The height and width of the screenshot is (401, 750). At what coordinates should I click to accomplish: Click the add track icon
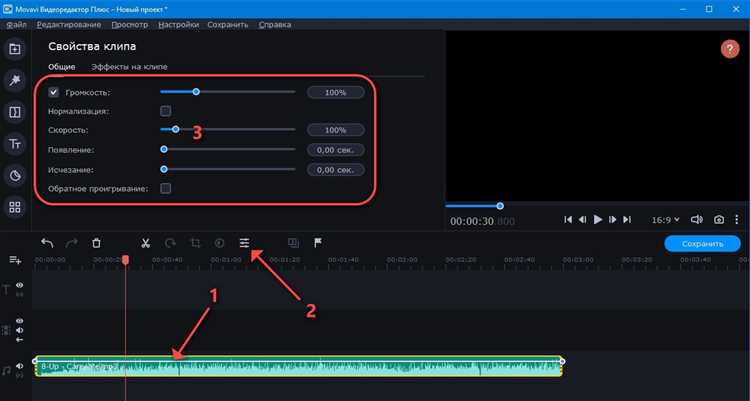click(15, 260)
